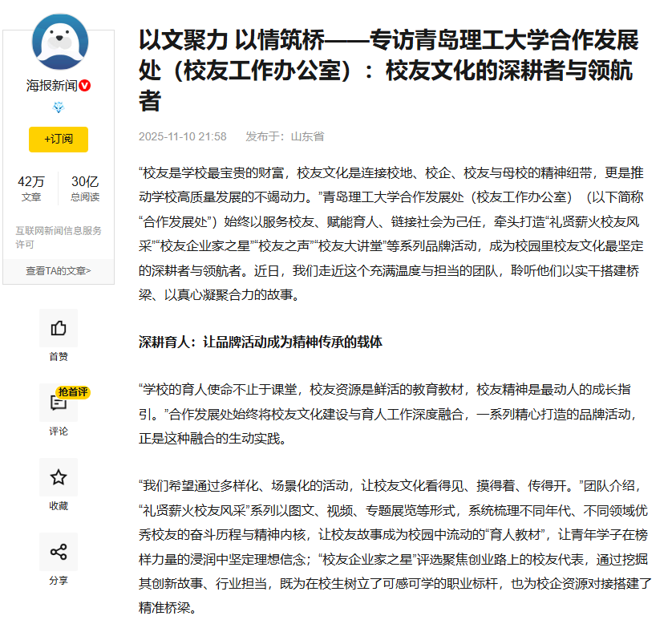This screenshot has width=672, height=620.
Task: Click the 分享 label
Action: (59, 580)
